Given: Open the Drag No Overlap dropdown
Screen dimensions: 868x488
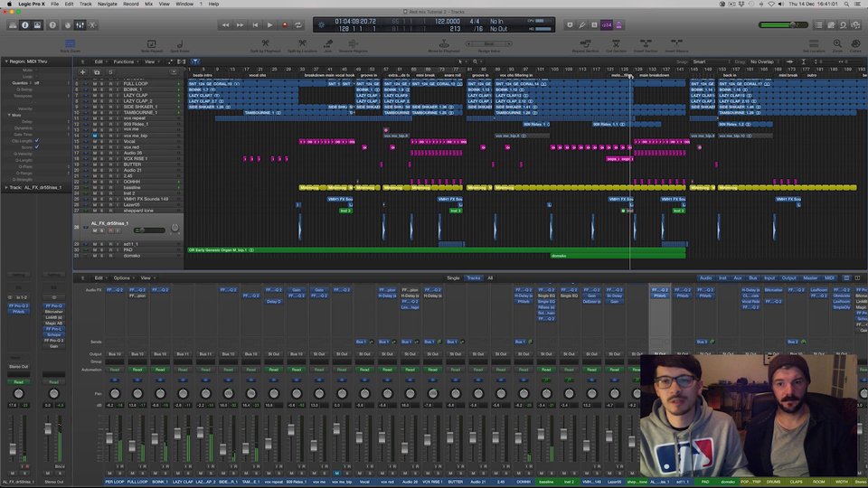Looking at the screenshot, I should click(764, 62).
